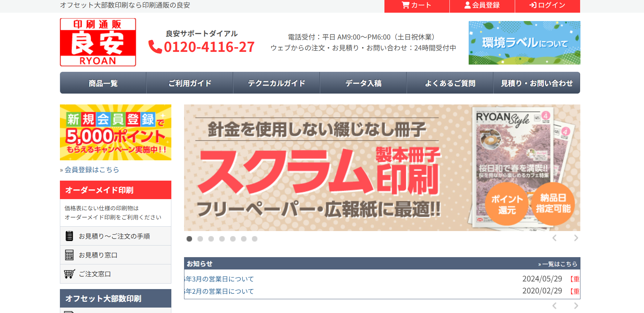The image size is (644, 313).
Task: Select the second carousel dot
Action: [200, 239]
